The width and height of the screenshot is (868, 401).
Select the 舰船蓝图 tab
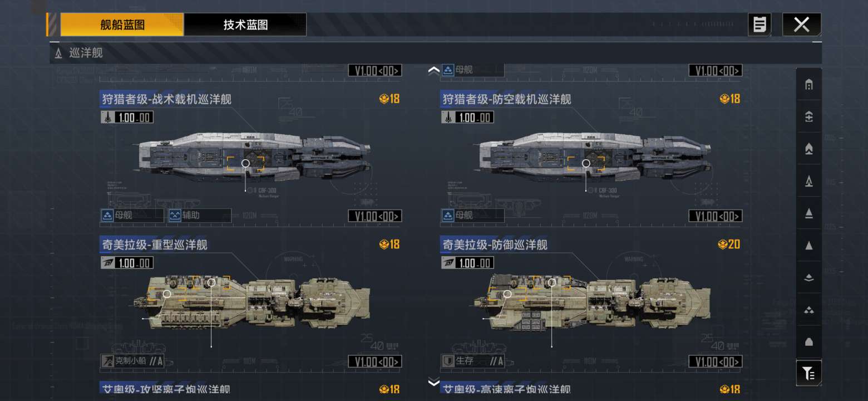coord(122,25)
